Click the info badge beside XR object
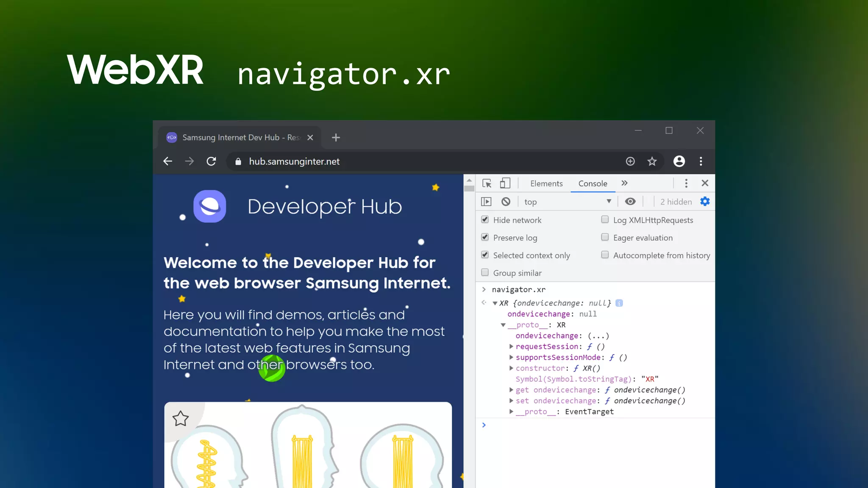Image resolution: width=868 pixels, height=488 pixels. (619, 303)
